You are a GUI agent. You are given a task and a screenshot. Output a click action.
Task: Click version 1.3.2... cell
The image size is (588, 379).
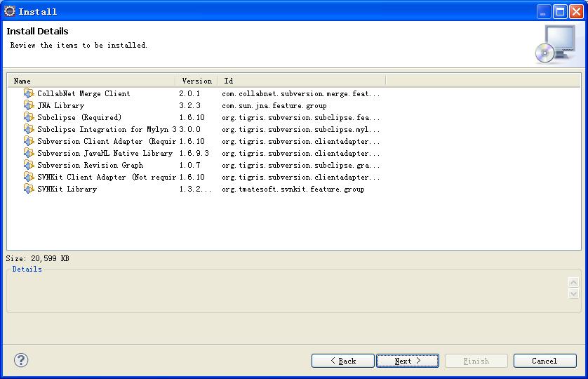pos(195,189)
